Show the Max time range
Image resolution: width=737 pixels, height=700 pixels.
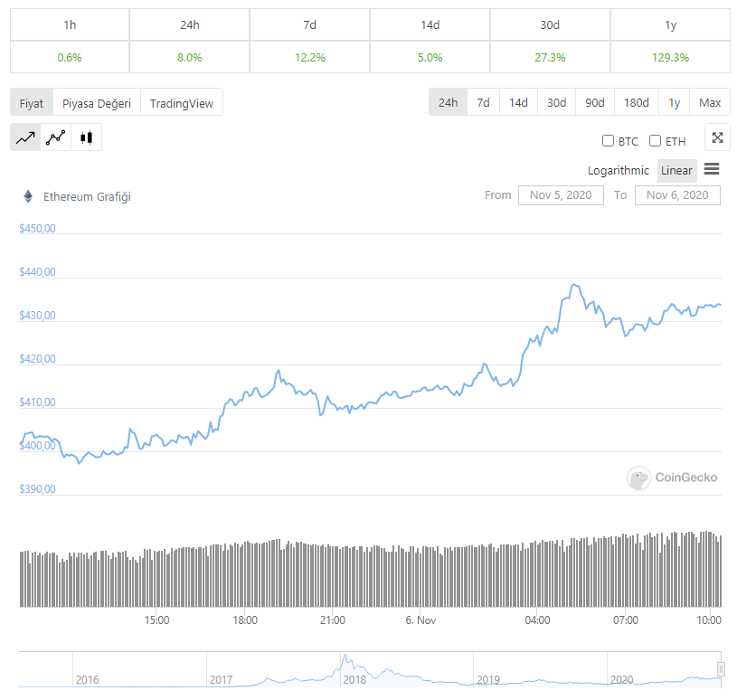[710, 102]
